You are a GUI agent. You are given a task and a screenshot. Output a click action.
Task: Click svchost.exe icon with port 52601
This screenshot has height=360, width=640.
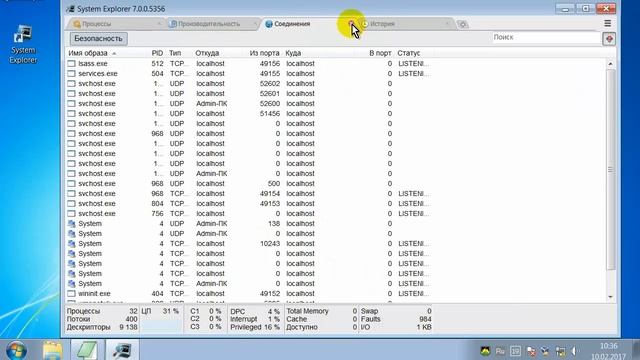[x=71, y=93]
